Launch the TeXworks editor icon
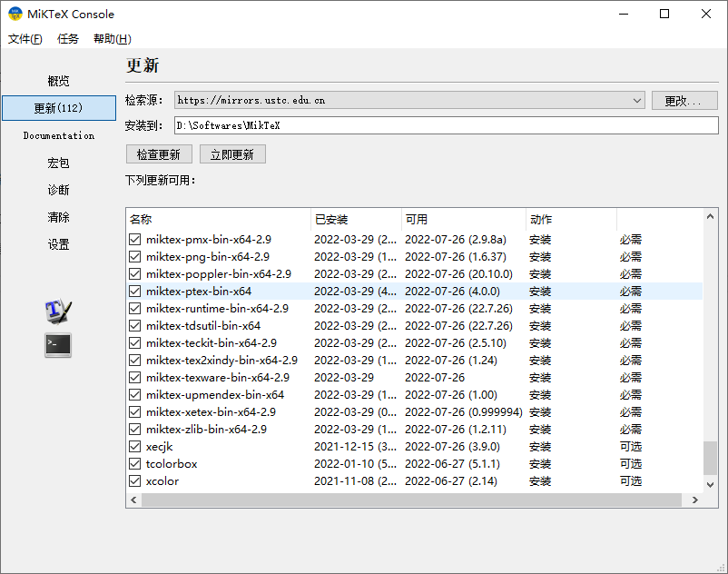This screenshot has height=574, width=728. (58, 312)
